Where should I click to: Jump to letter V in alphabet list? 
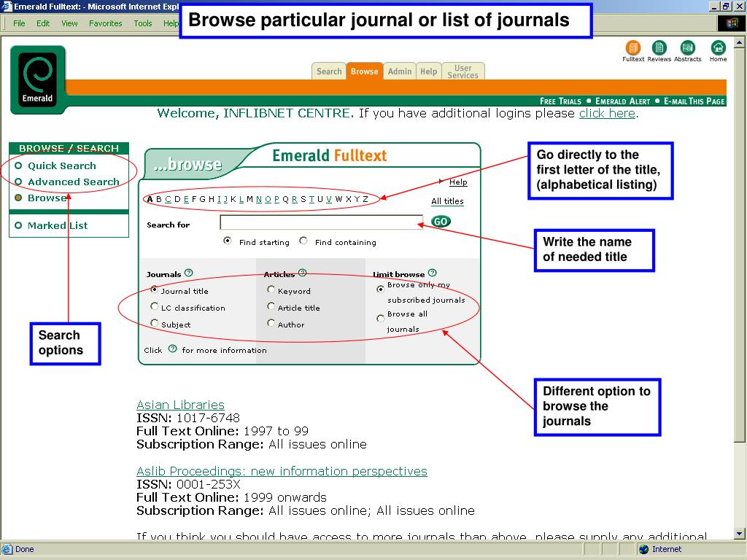coord(329,199)
